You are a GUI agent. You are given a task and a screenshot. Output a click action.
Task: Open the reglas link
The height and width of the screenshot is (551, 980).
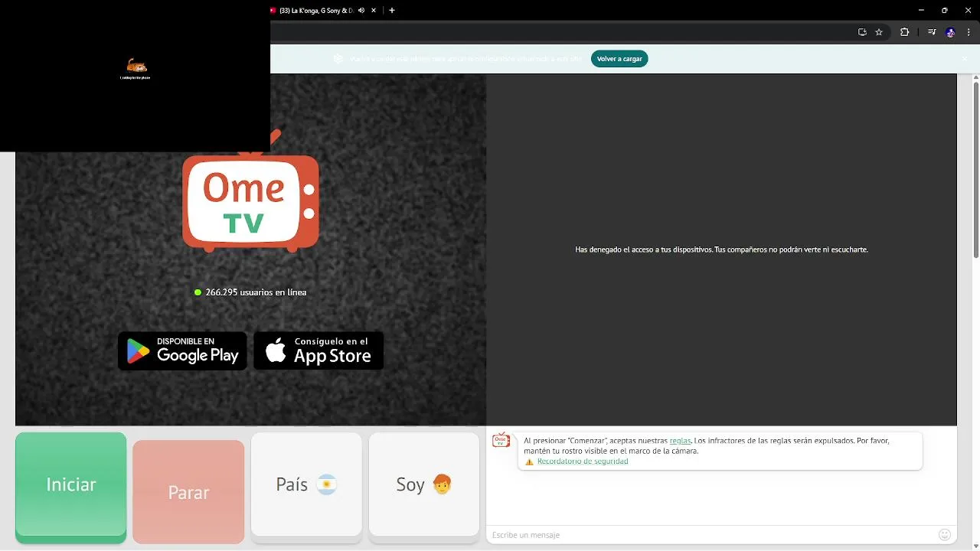tap(680, 441)
